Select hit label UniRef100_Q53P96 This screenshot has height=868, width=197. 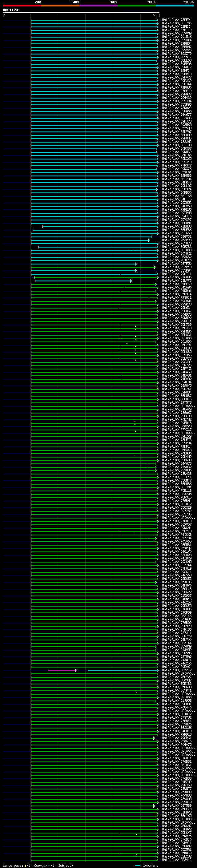177,105
